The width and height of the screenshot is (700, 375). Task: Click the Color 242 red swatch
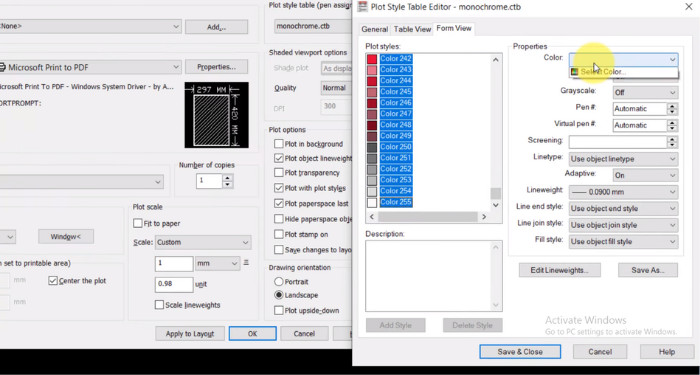pos(372,59)
